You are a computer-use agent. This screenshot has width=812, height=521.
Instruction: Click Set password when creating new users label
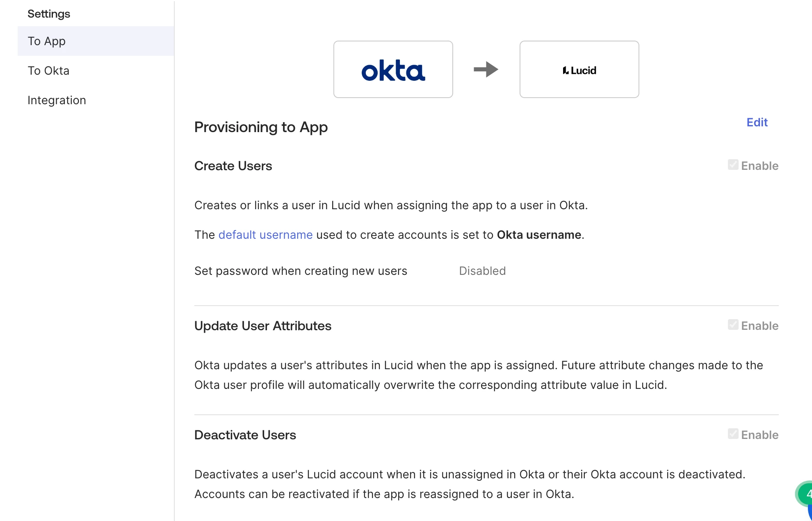pos(301,271)
